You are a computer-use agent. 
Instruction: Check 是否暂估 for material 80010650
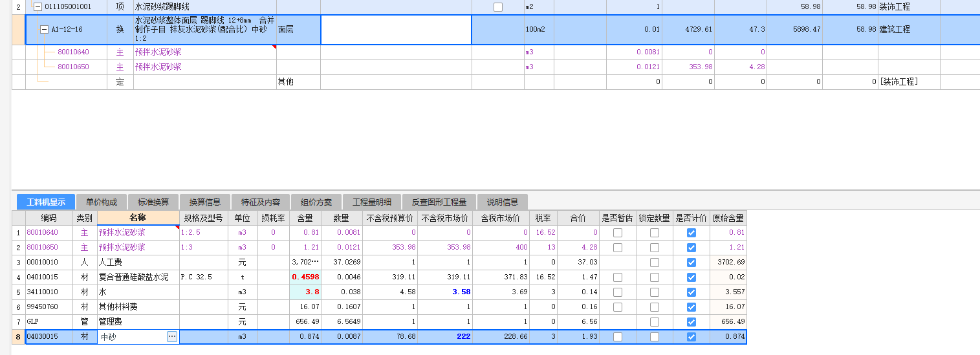(618, 248)
